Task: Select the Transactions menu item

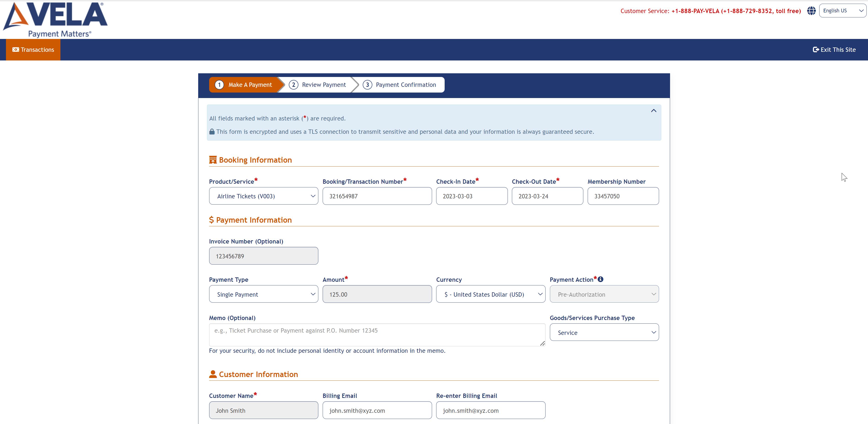Action: click(33, 49)
